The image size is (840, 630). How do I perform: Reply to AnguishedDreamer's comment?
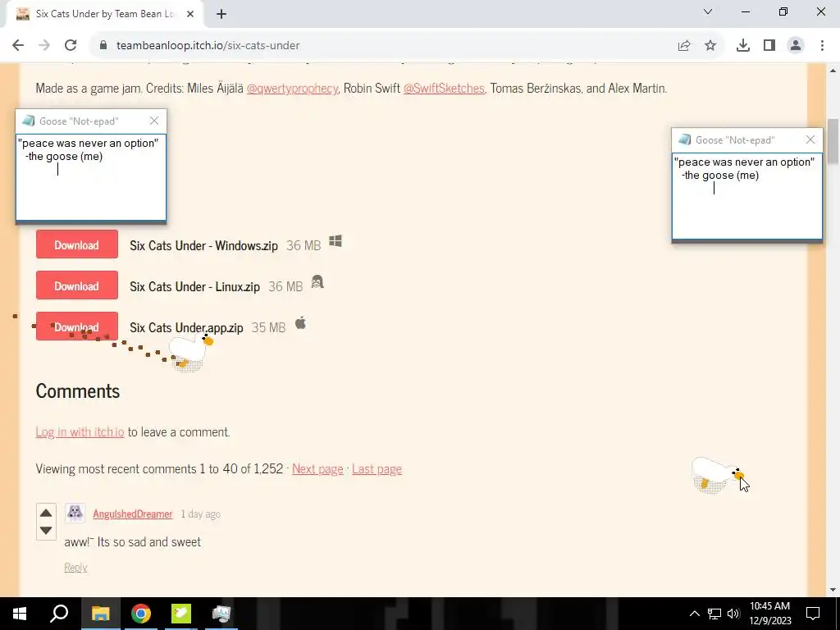75,568
